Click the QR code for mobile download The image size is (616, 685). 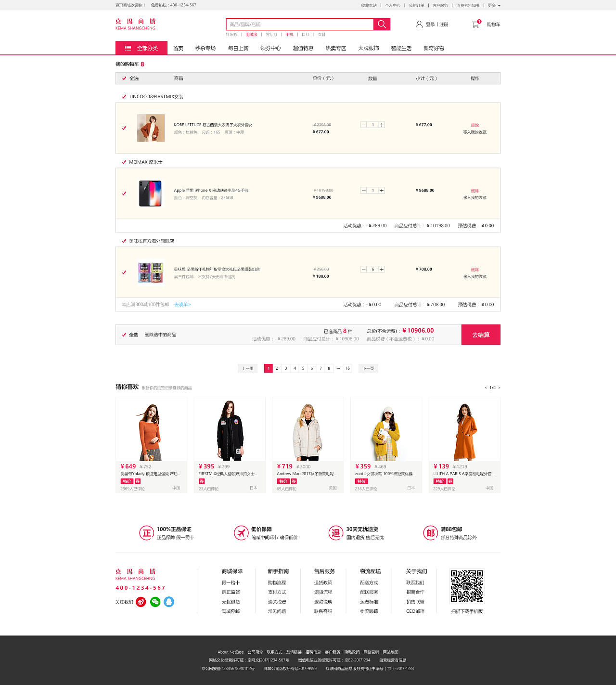(467, 586)
